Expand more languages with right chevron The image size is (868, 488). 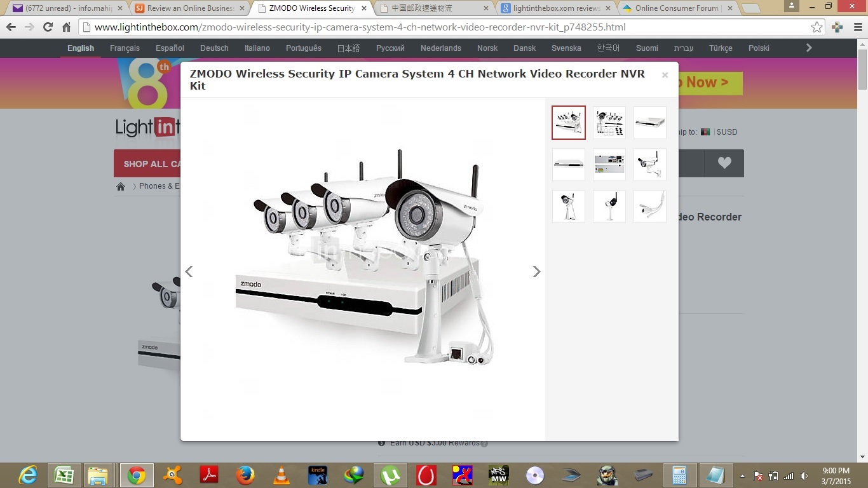click(x=809, y=48)
